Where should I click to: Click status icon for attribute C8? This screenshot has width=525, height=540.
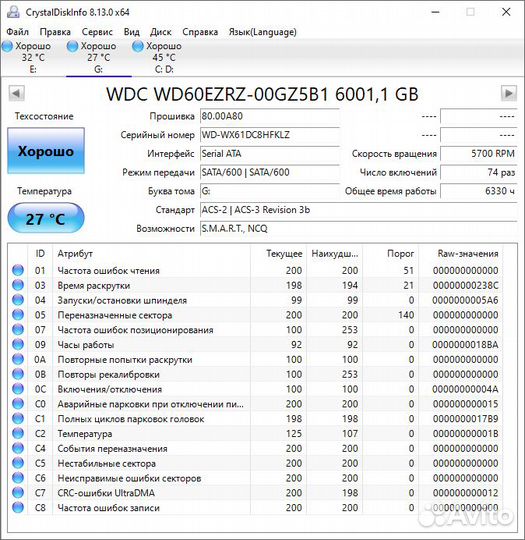18,507
